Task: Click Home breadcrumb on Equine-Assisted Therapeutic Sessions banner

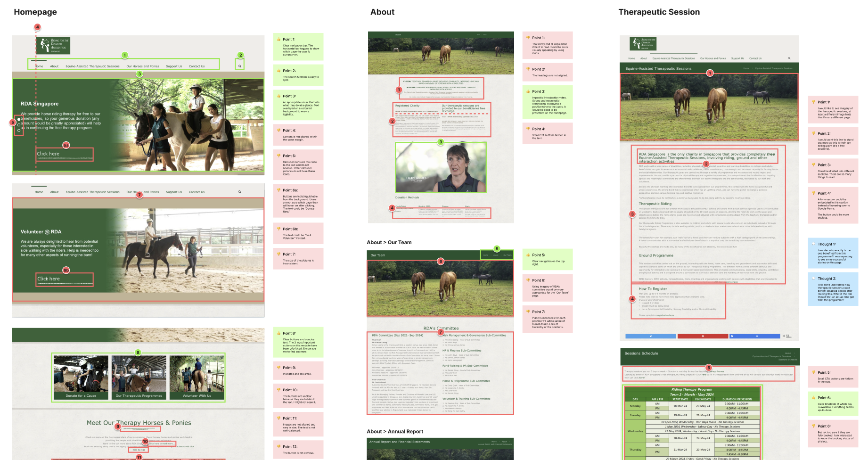Action: click(x=746, y=68)
